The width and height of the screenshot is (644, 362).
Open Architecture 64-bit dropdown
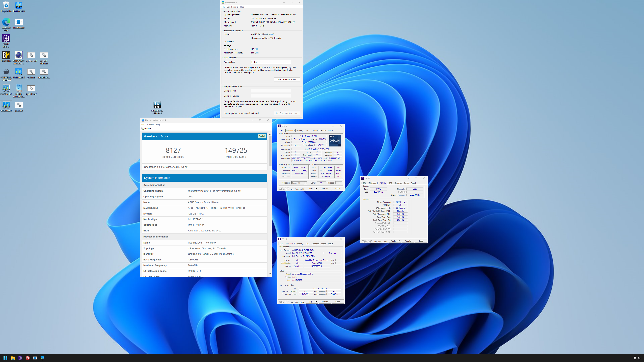[271, 62]
